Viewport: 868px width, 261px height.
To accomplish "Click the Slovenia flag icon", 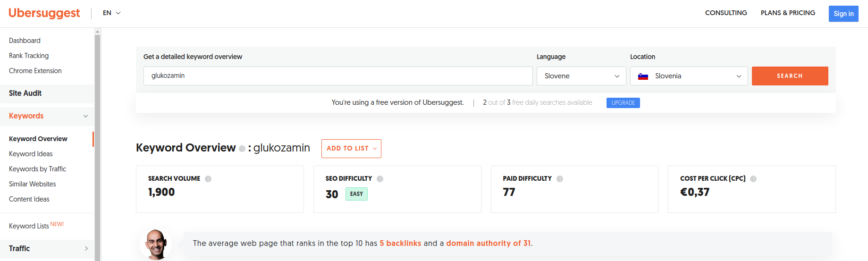I will (x=643, y=76).
